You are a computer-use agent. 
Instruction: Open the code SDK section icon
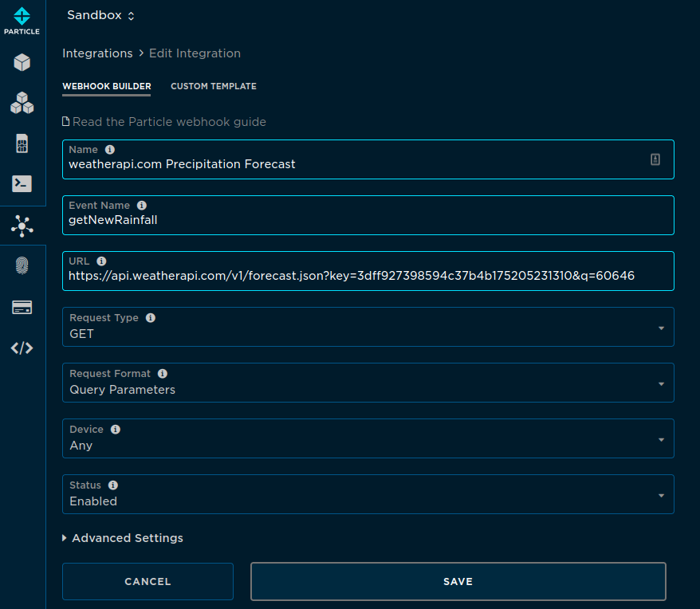(22, 348)
